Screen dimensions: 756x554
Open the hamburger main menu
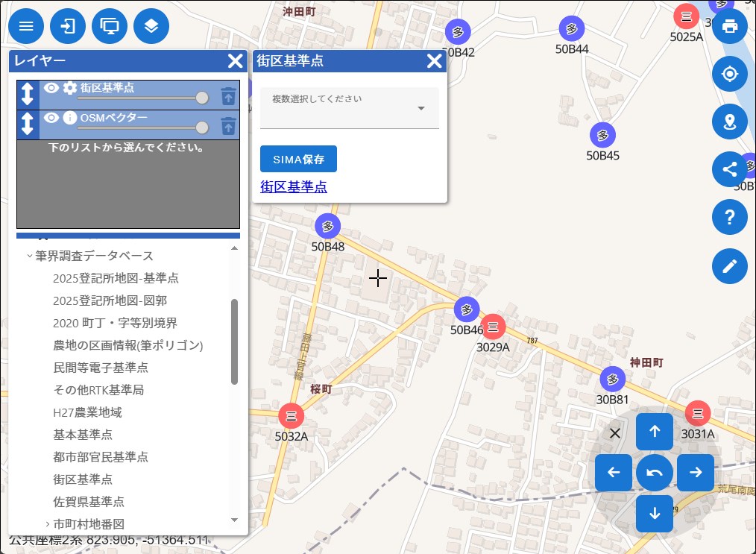tap(26, 27)
